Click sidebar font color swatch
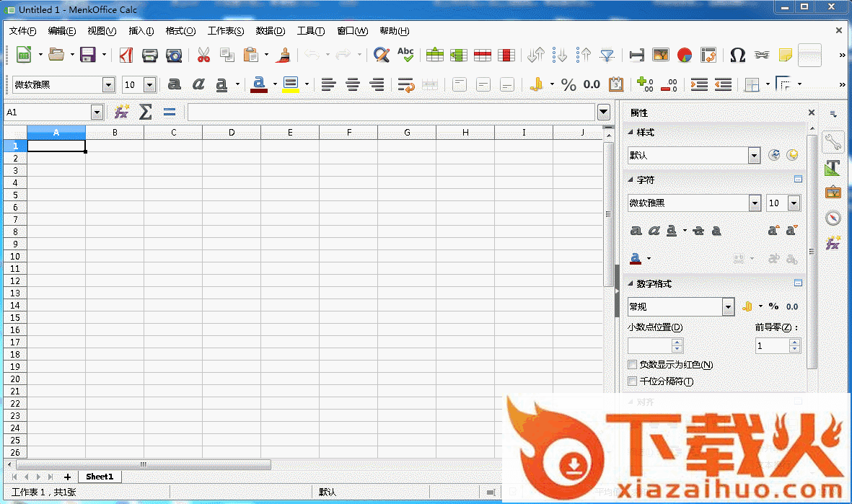This screenshot has width=852, height=504. (635, 259)
